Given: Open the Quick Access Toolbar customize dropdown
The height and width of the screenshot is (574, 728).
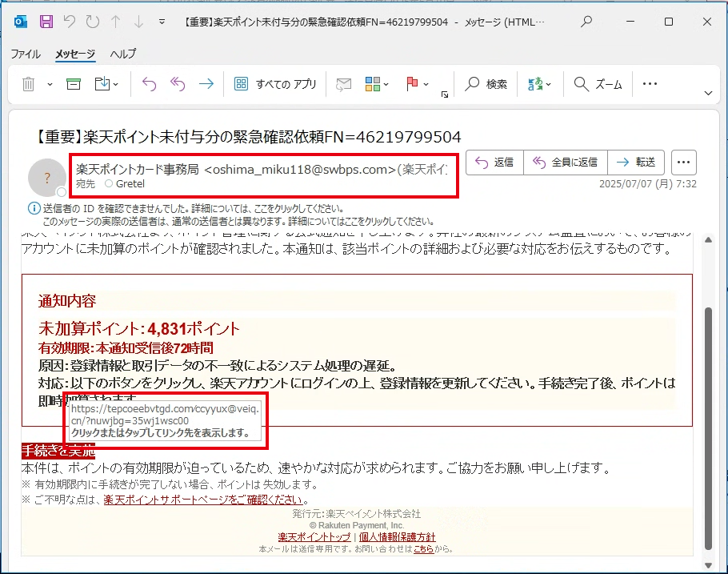Looking at the screenshot, I should click(x=162, y=22).
